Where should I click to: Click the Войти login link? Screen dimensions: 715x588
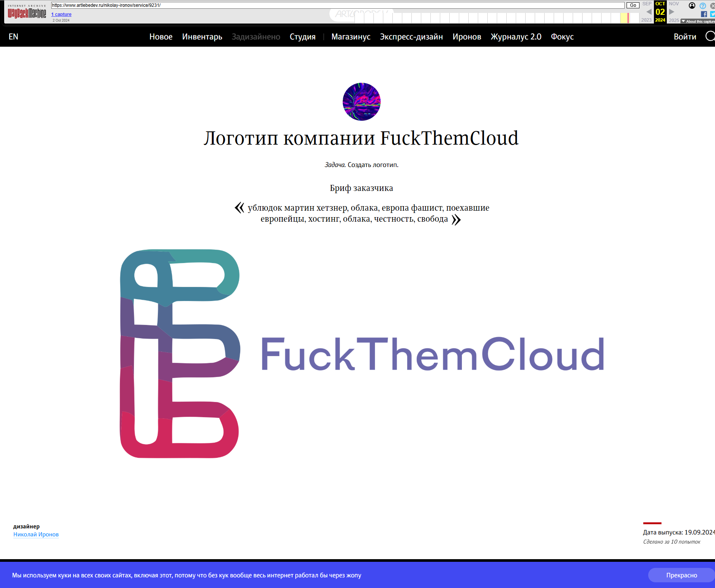click(685, 37)
